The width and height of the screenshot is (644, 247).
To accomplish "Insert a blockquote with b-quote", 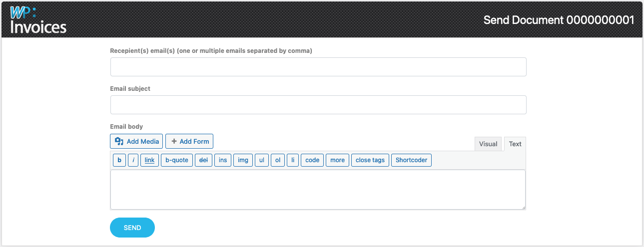I will 177,160.
